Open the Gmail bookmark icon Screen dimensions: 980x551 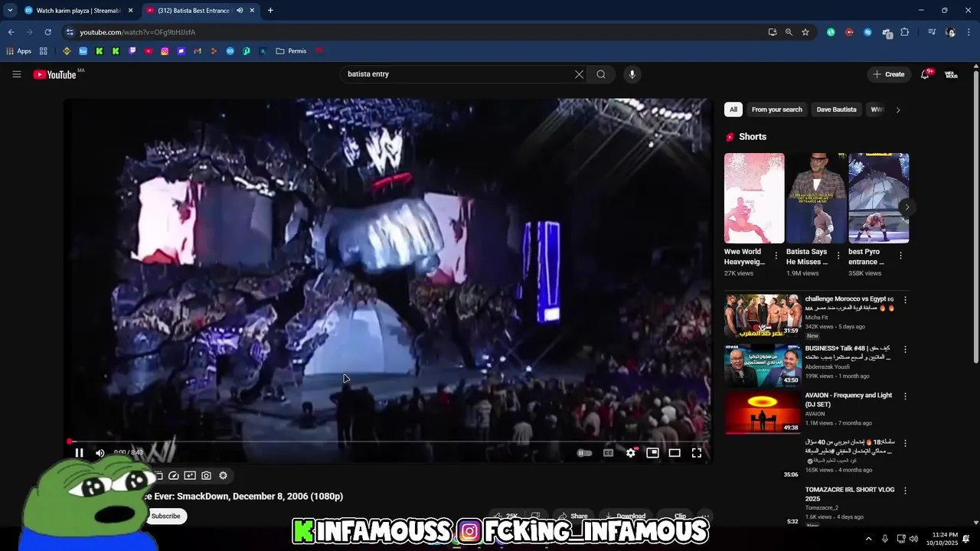198,51
